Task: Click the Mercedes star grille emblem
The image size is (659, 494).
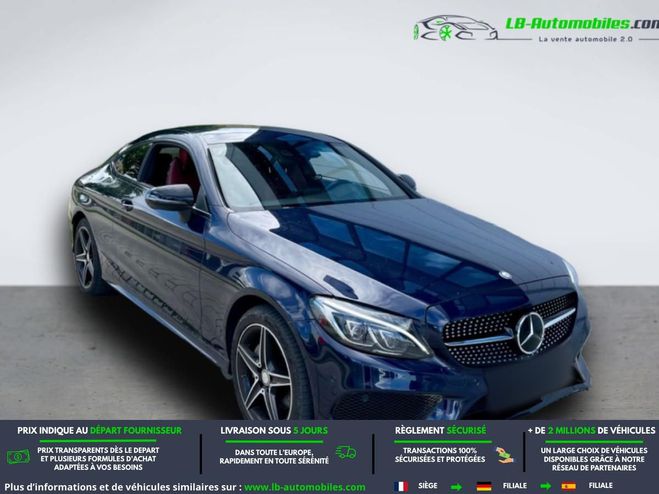Action: [x=530, y=333]
